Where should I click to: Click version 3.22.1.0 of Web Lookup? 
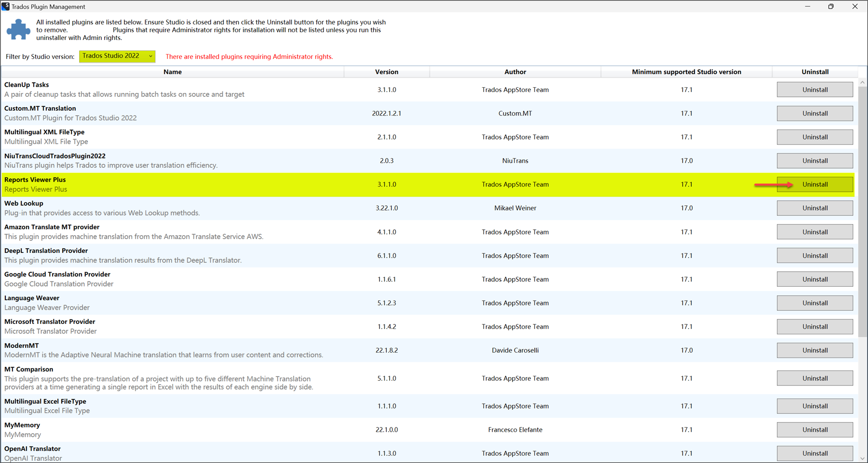387,208
